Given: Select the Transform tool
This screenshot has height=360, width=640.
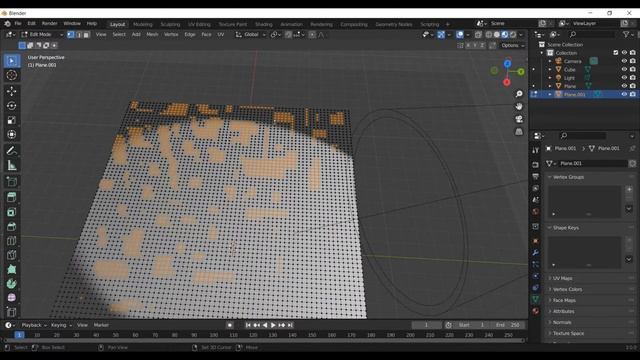Looking at the screenshot, I should [12, 134].
